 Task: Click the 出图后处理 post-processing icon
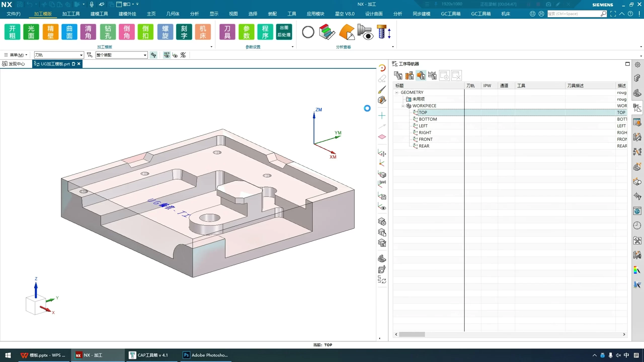(x=284, y=32)
